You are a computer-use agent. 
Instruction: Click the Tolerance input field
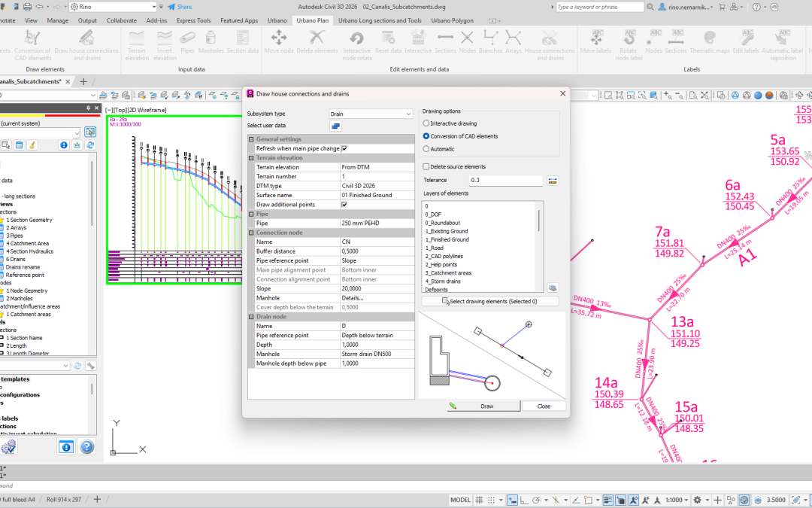tap(505, 181)
